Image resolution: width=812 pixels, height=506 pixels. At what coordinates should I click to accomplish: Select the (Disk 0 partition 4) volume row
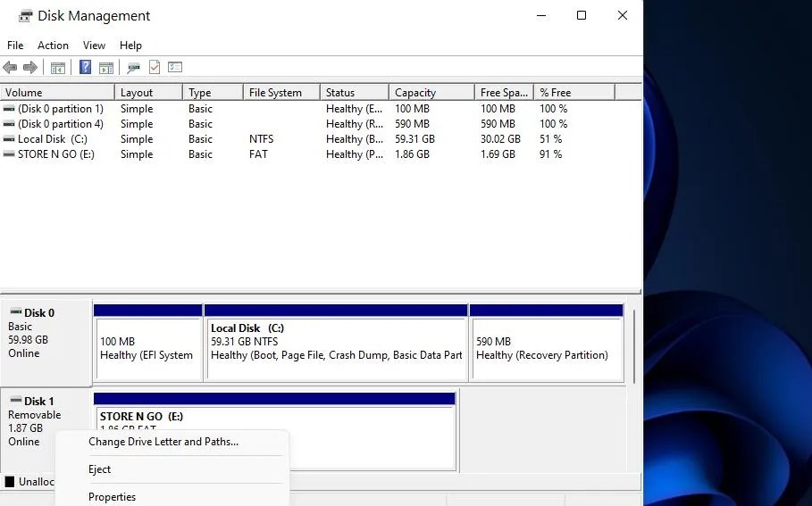(x=307, y=124)
